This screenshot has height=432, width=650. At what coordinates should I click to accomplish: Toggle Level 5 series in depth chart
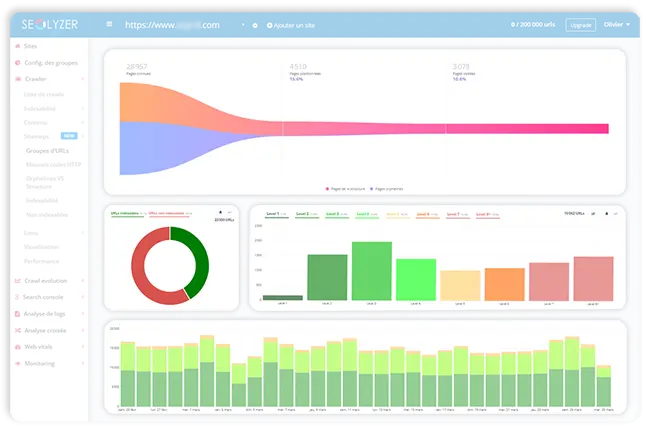pyautogui.click(x=397, y=214)
